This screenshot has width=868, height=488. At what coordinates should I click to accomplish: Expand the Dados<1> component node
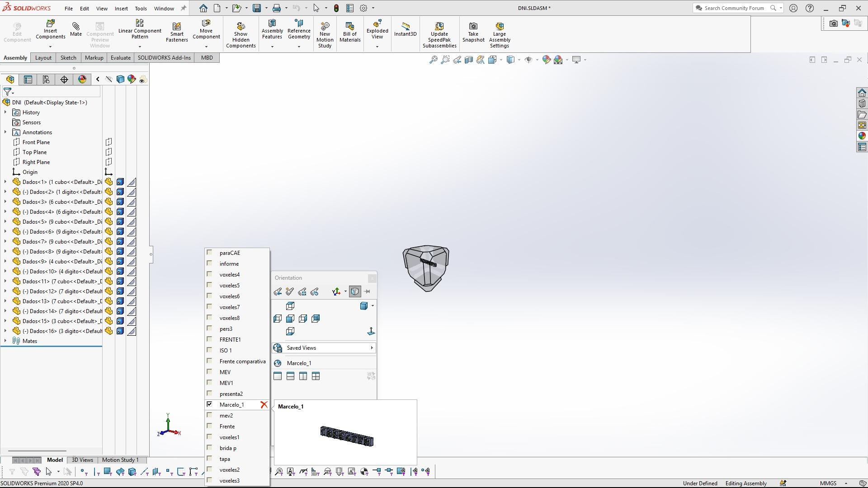(x=5, y=182)
